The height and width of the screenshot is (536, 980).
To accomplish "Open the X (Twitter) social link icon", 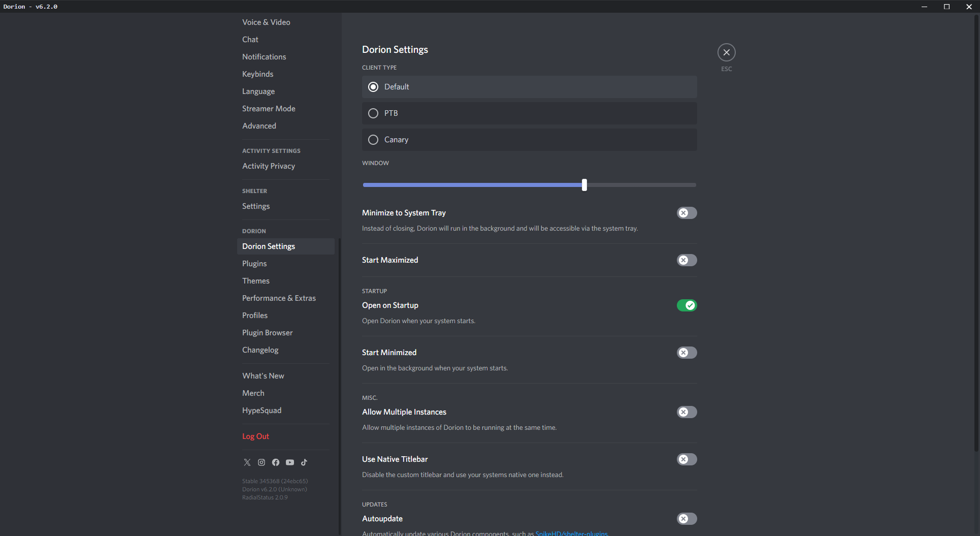I will point(247,462).
